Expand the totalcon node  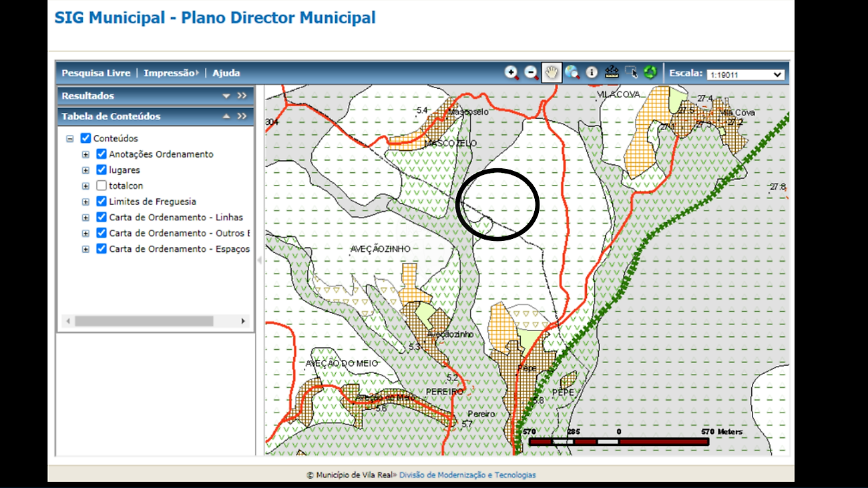(85, 186)
